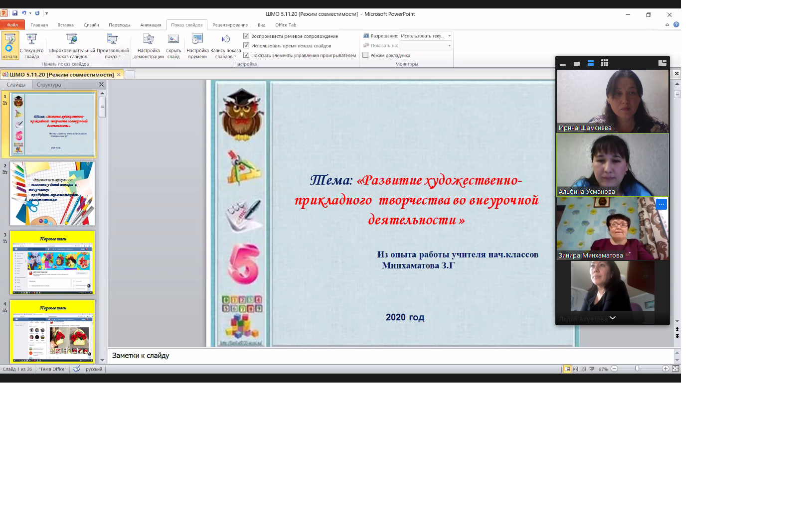812x528 pixels.
Task: Switch to Slide Sorter view in status bar
Action: (575, 369)
